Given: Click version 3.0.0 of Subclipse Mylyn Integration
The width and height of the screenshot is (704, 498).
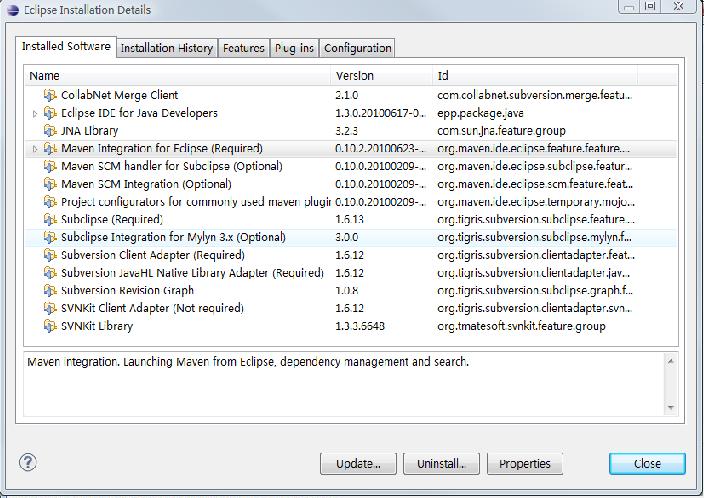Looking at the screenshot, I should [347, 237].
